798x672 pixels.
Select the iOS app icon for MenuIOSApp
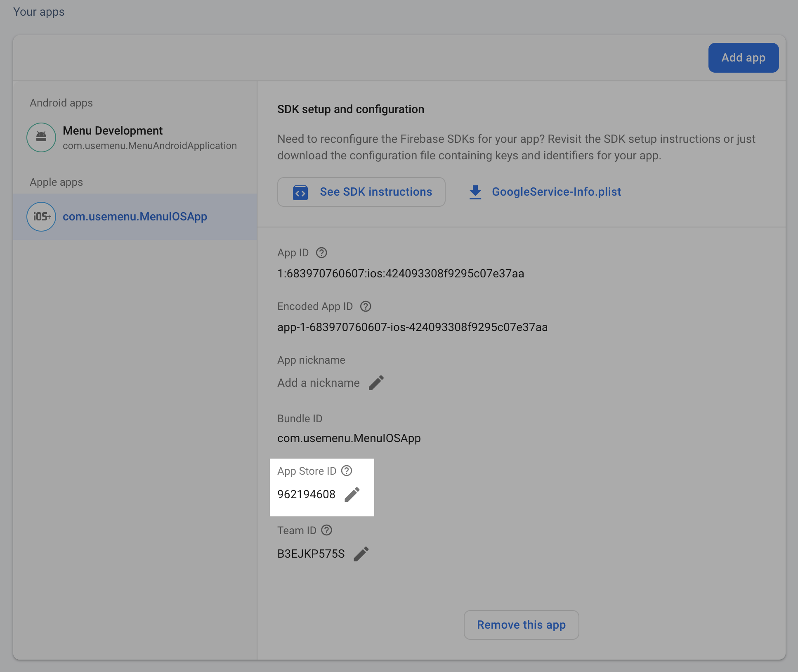point(41,216)
